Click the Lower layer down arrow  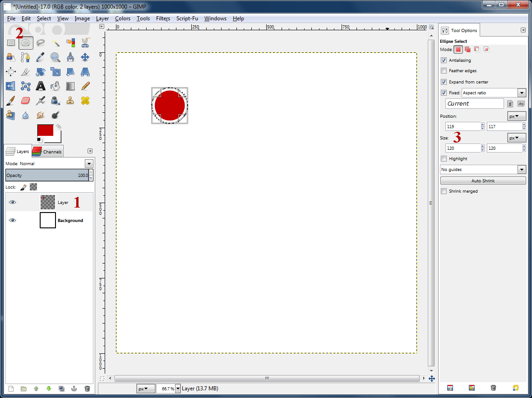49,389
